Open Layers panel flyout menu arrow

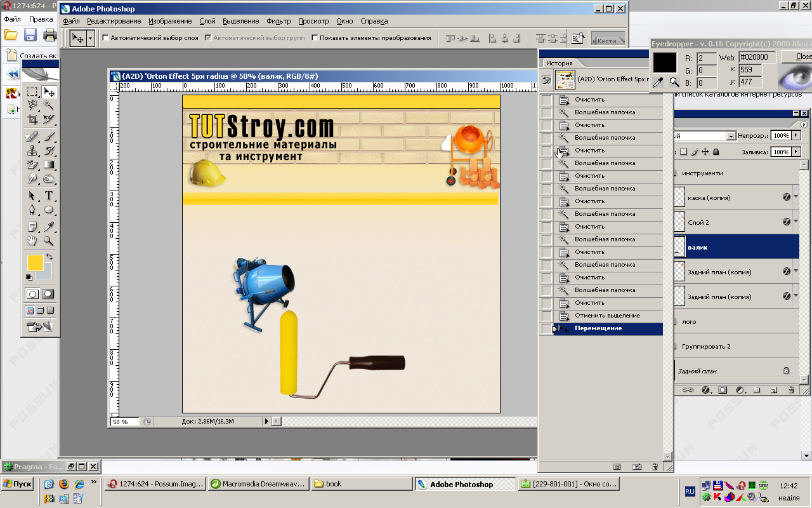coord(804,125)
